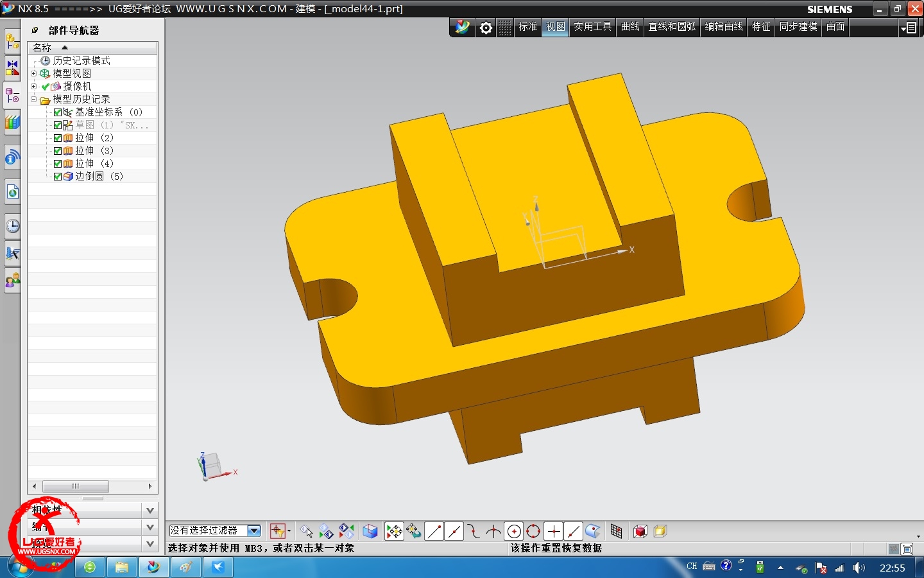Viewport: 924px width, 578px height.
Task: Click the clear snap points icon with teal arrow
Action: click(x=414, y=532)
